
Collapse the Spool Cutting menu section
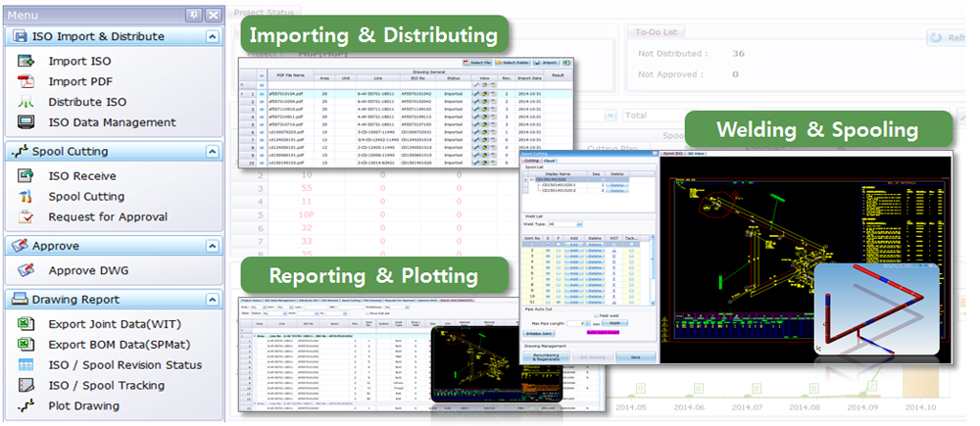(213, 152)
